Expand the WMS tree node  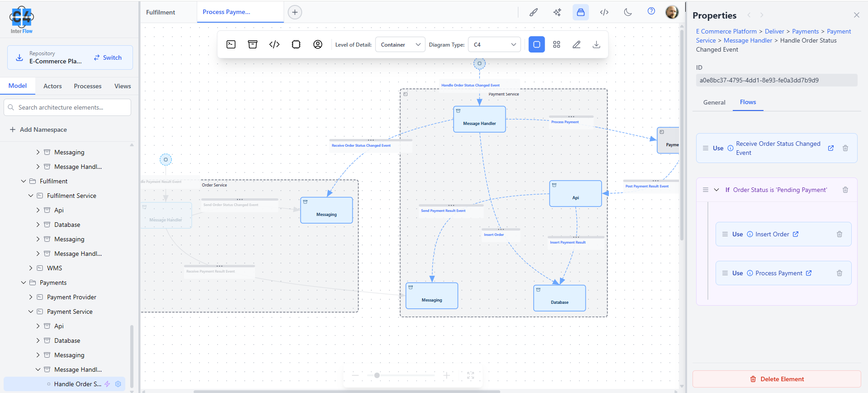click(31, 268)
